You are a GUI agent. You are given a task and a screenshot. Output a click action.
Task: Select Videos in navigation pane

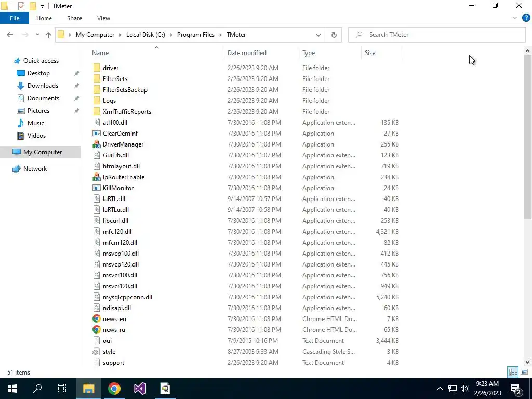tap(36, 136)
